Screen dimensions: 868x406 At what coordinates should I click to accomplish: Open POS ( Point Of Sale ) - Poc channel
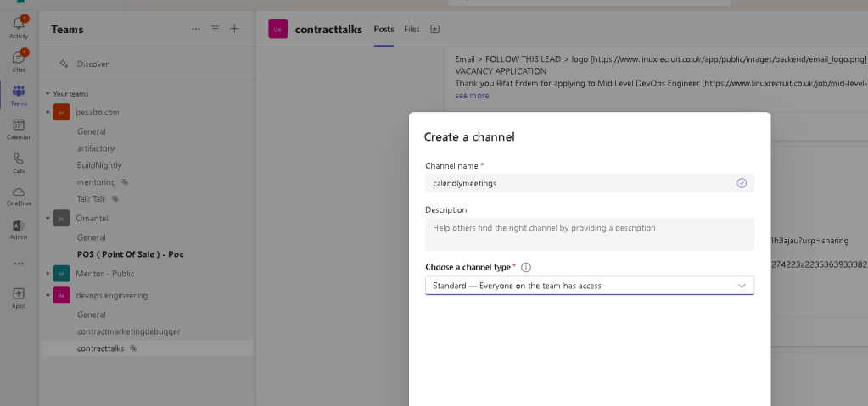(x=131, y=254)
